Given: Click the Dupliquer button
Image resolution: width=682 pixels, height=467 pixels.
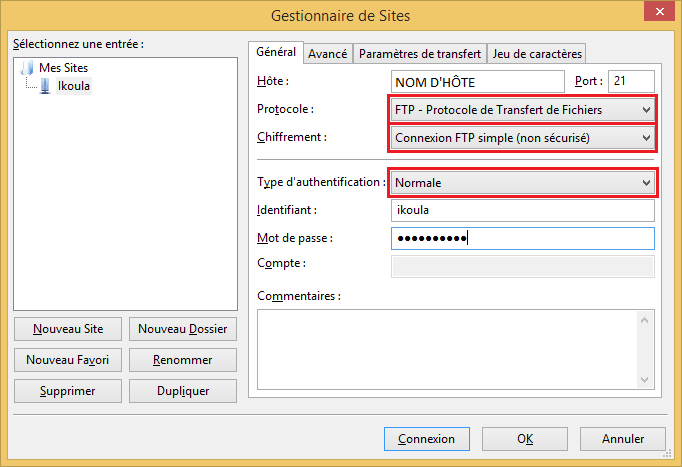Looking at the screenshot, I should pyautogui.click(x=183, y=391).
